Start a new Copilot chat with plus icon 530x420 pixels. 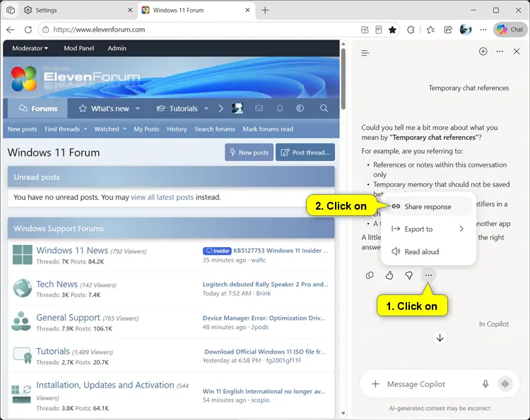click(x=483, y=52)
